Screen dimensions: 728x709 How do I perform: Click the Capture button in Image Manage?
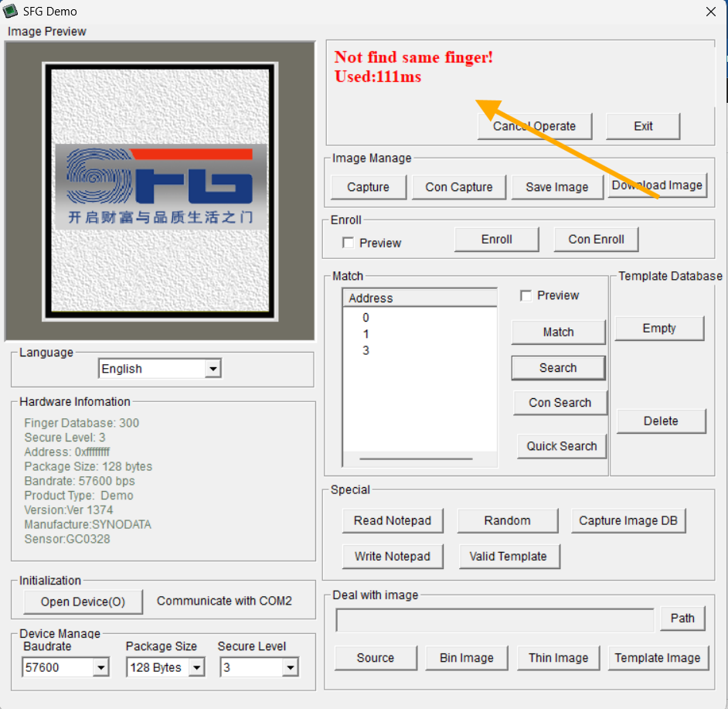368,187
